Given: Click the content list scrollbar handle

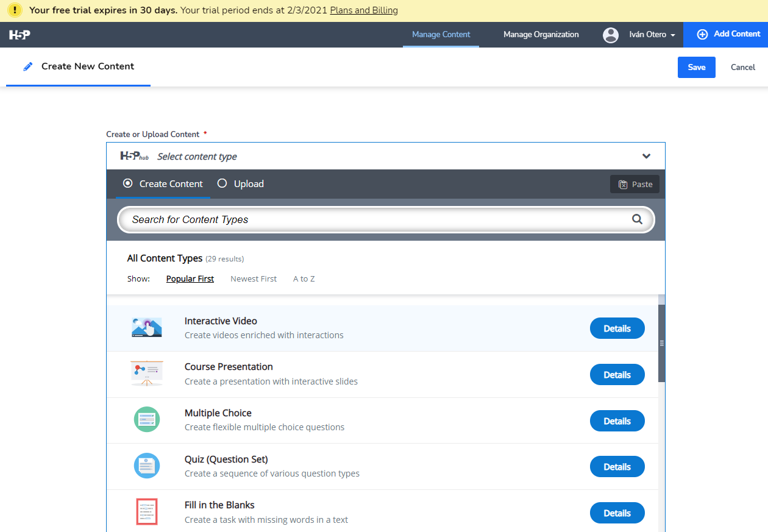Looking at the screenshot, I should 661,343.
